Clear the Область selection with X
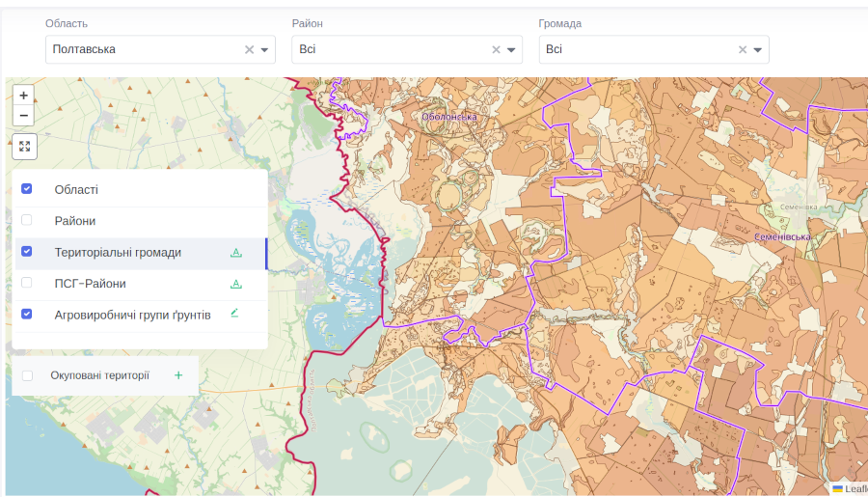Image resolution: width=868 pixels, height=497 pixels. (249, 49)
